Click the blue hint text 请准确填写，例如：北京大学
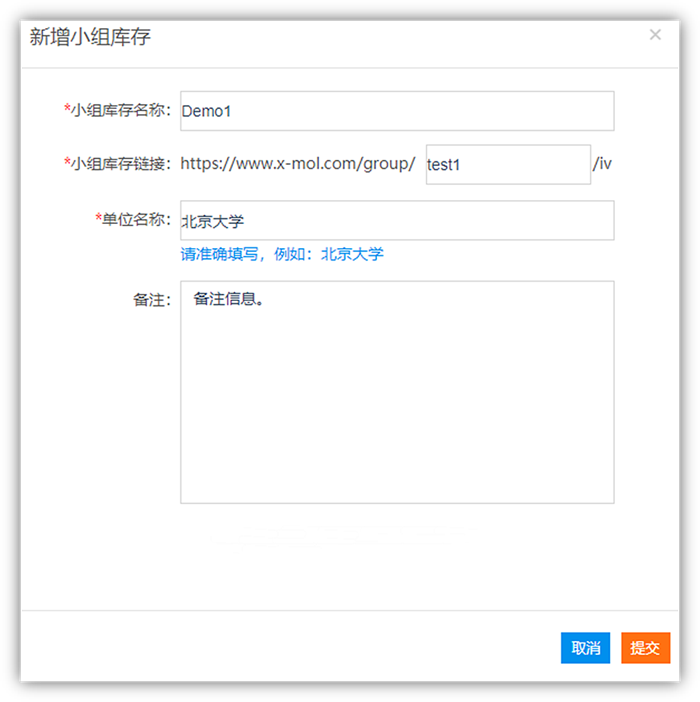The height and width of the screenshot is (702, 700). coord(282,254)
